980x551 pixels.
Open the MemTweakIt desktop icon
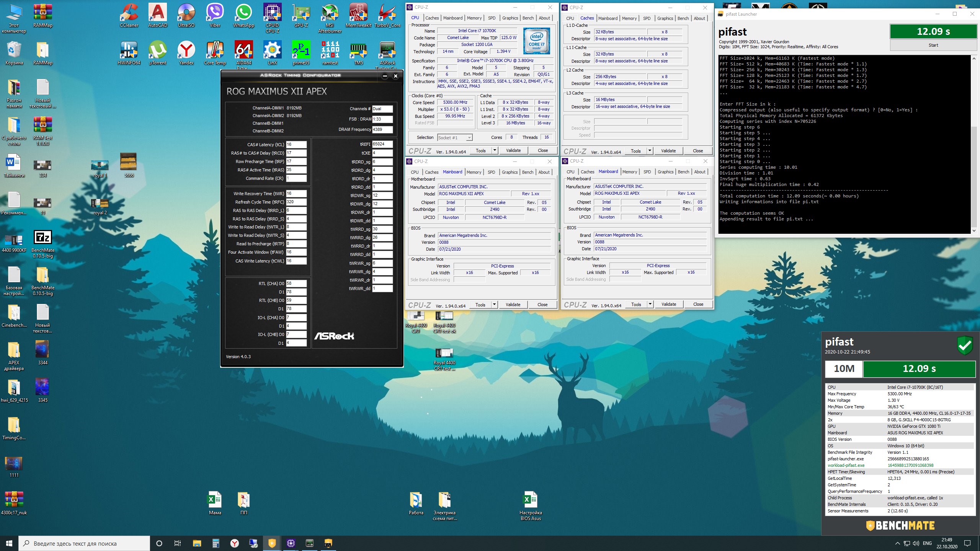coord(358,15)
